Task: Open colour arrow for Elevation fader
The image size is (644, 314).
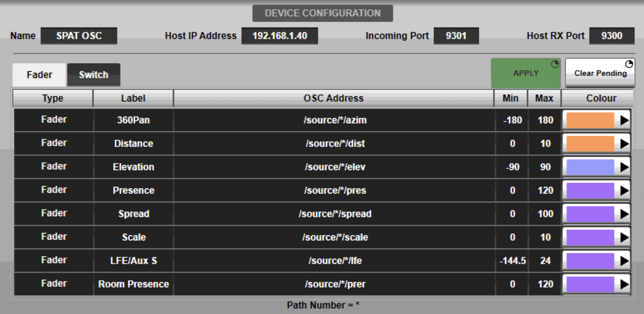Action: pos(624,167)
